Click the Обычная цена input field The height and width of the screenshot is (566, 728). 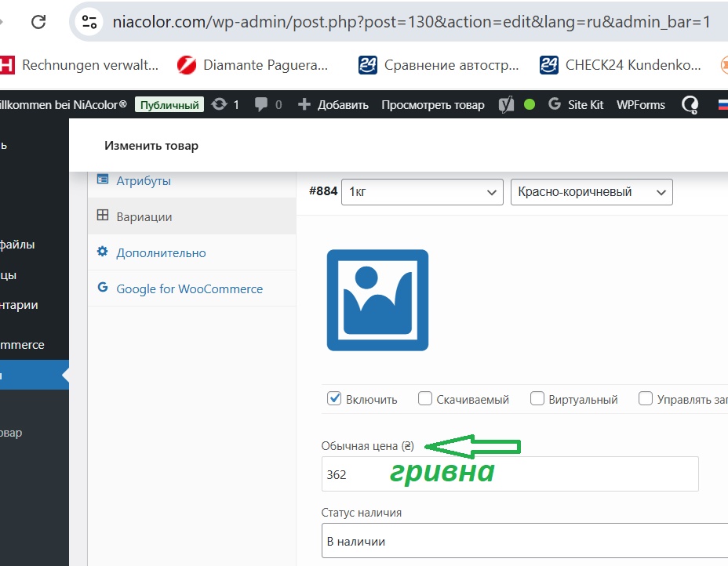pos(509,475)
